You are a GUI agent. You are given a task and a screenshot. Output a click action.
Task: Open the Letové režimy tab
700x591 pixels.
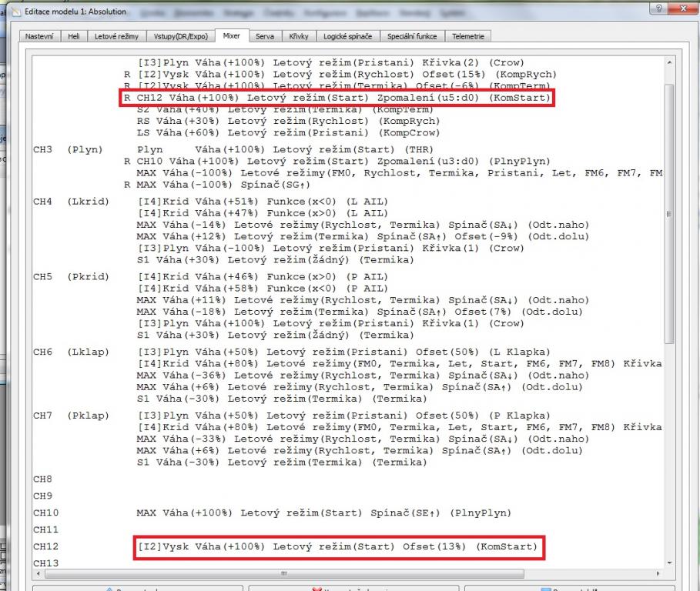tap(113, 36)
